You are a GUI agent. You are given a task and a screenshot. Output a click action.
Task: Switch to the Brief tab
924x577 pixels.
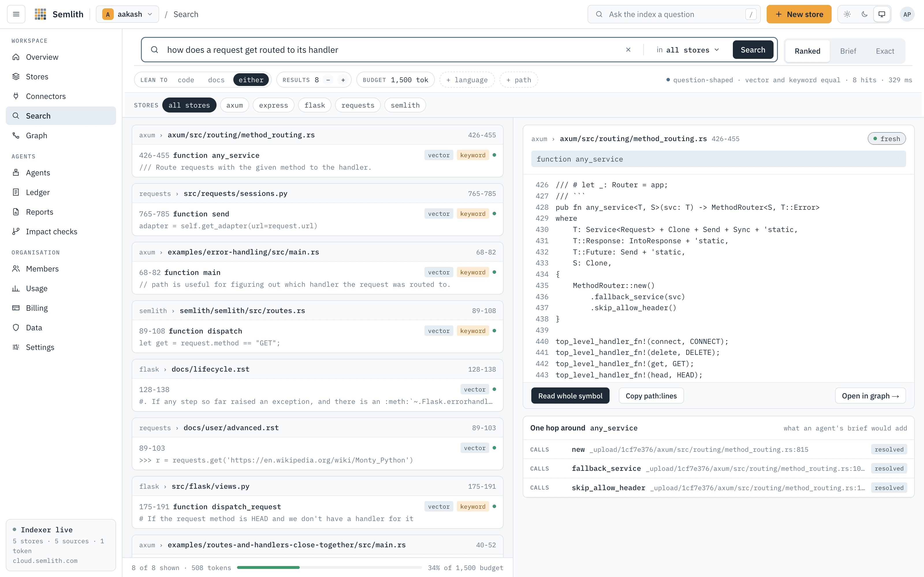click(848, 51)
